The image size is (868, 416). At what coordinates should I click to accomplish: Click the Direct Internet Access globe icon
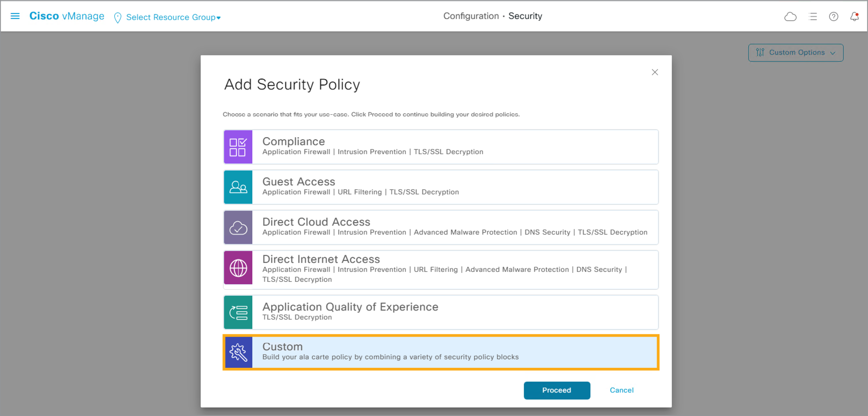coord(238,267)
